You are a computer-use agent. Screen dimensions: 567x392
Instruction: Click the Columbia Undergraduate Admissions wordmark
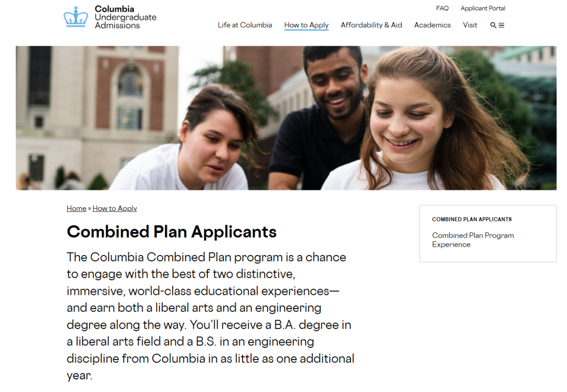pos(125,17)
